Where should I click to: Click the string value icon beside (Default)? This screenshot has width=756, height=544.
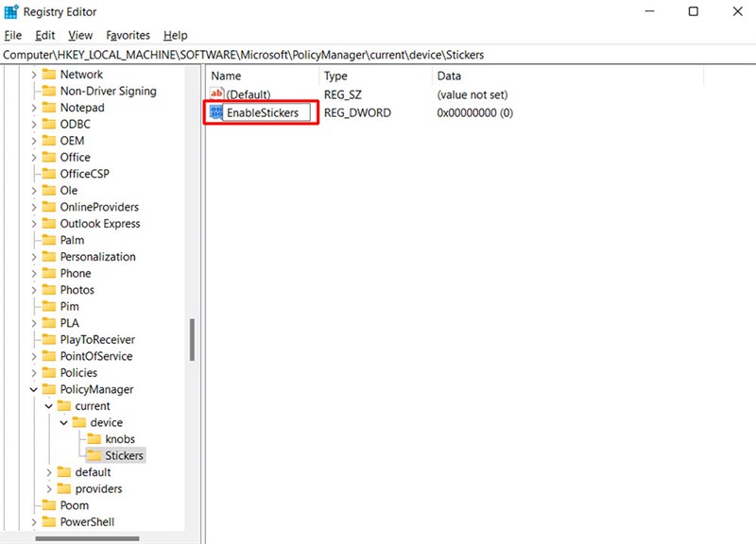tap(215, 93)
